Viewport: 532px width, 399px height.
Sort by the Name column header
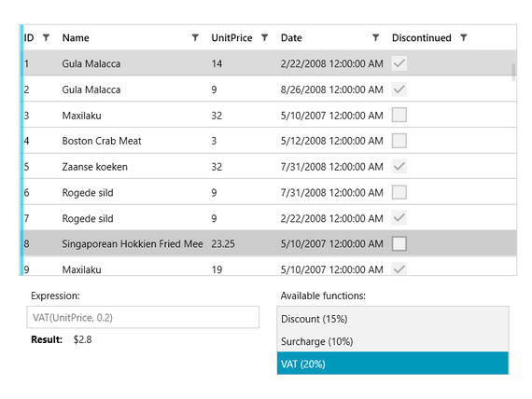pyautogui.click(x=76, y=37)
